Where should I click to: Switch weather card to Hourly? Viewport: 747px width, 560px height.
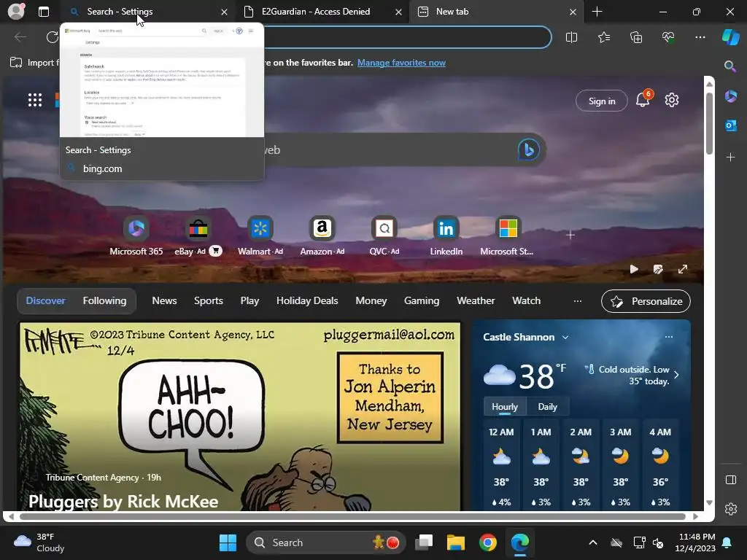[x=505, y=407]
